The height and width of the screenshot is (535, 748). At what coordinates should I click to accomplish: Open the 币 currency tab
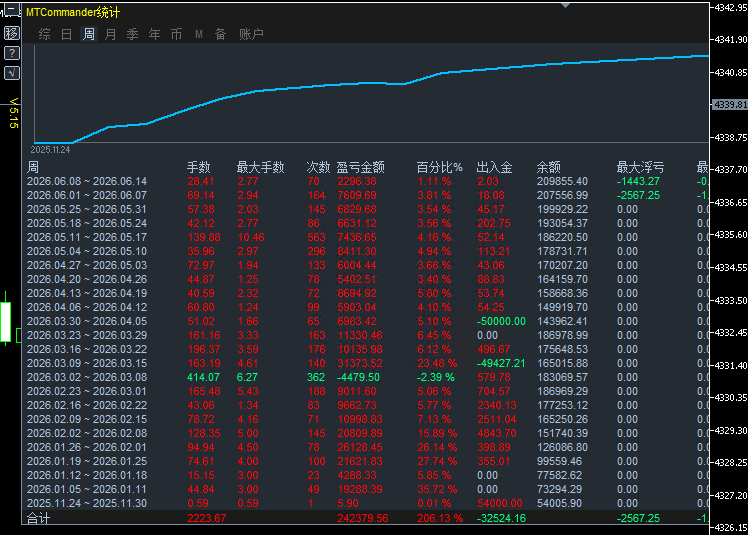pyautogui.click(x=176, y=34)
